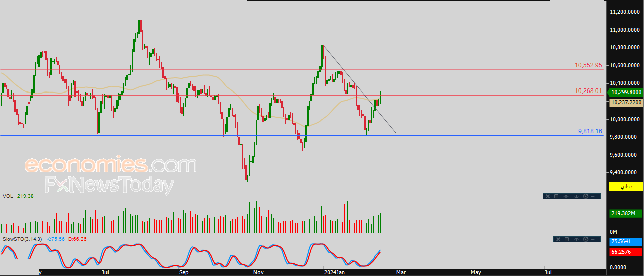Move the VOL panel down with arrow icon
The image size is (644, 276).
pos(576,196)
